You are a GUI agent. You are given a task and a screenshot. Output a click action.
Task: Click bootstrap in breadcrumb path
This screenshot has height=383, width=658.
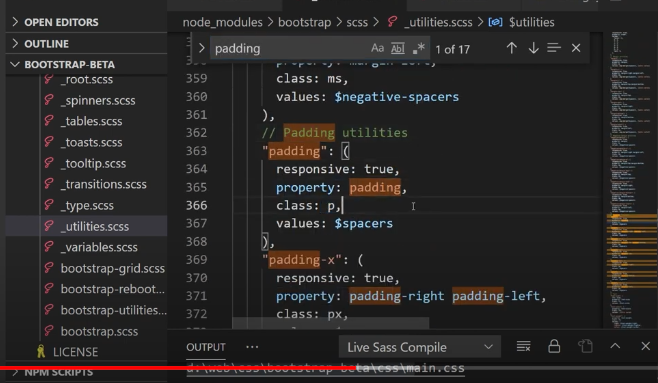[305, 22]
